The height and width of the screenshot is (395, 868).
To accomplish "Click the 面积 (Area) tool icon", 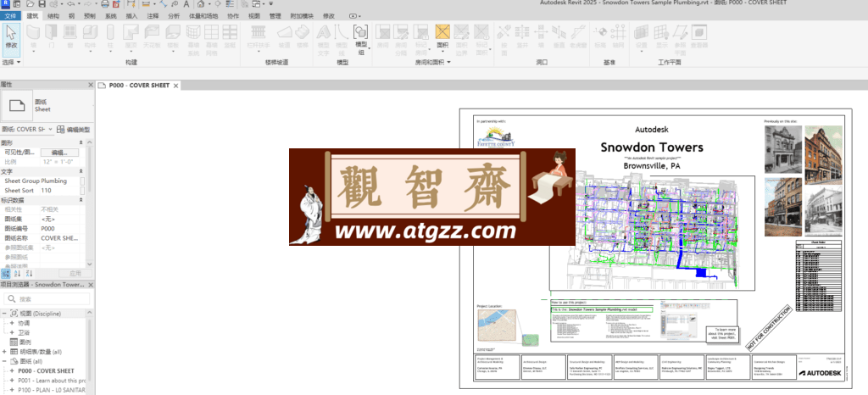I will (442, 32).
